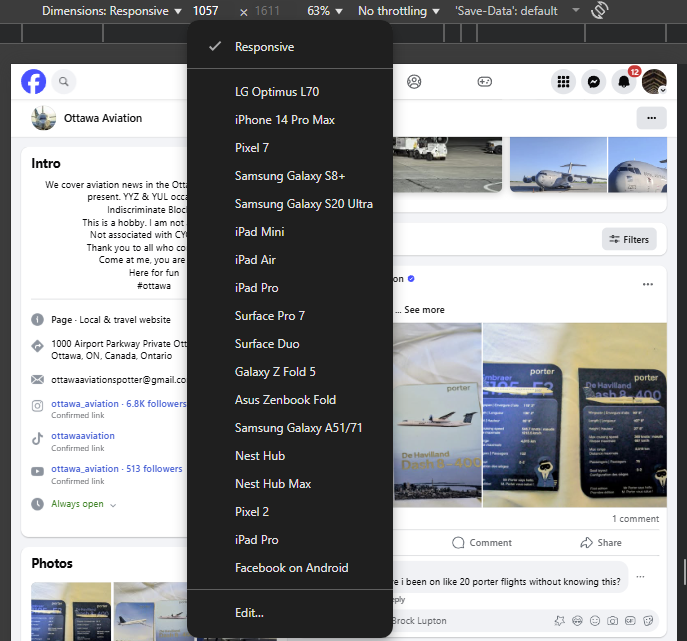The image size is (687, 641).
Task: Choose Asus Zenbook Fold device
Action: [x=290, y=400]
